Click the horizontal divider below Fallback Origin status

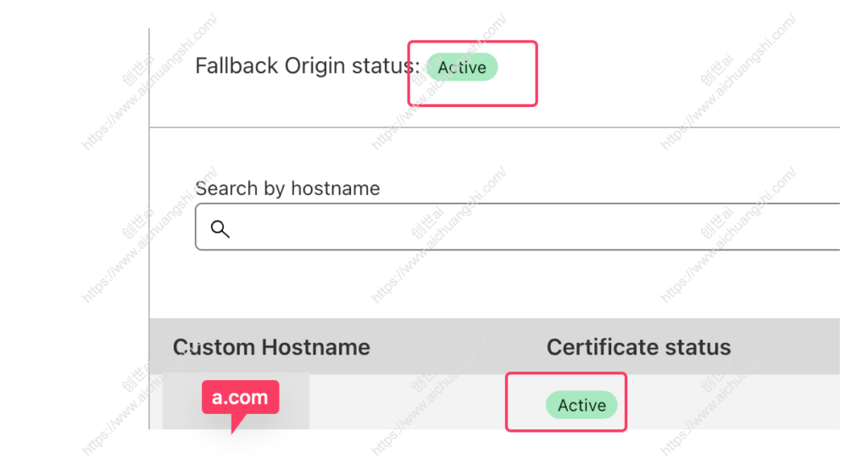494,127
